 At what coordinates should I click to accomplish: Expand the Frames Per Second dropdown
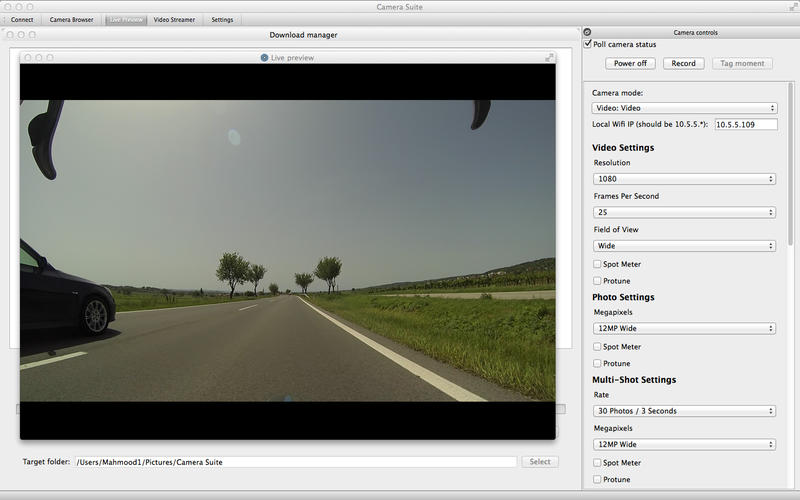click(684, 212)
